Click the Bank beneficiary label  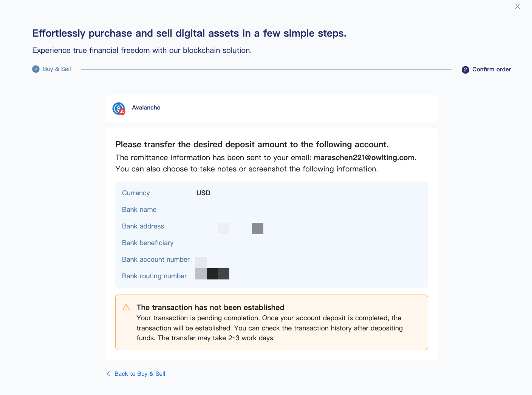click(148, 243)
